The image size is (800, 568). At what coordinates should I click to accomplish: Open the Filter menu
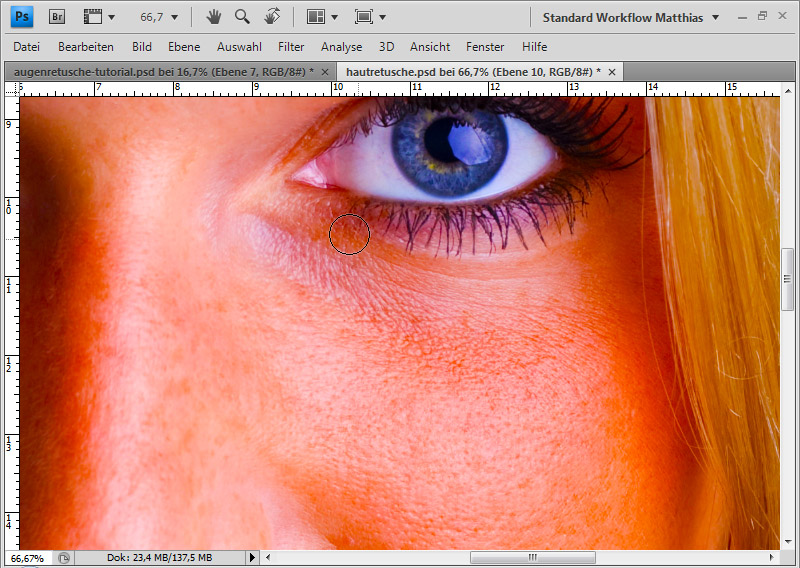click(291, 47)
